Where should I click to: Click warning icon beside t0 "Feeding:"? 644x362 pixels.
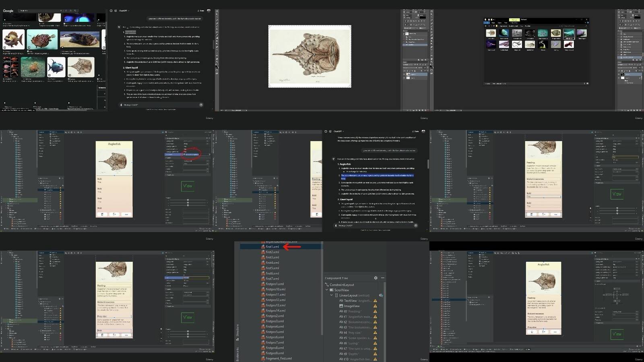375,311
